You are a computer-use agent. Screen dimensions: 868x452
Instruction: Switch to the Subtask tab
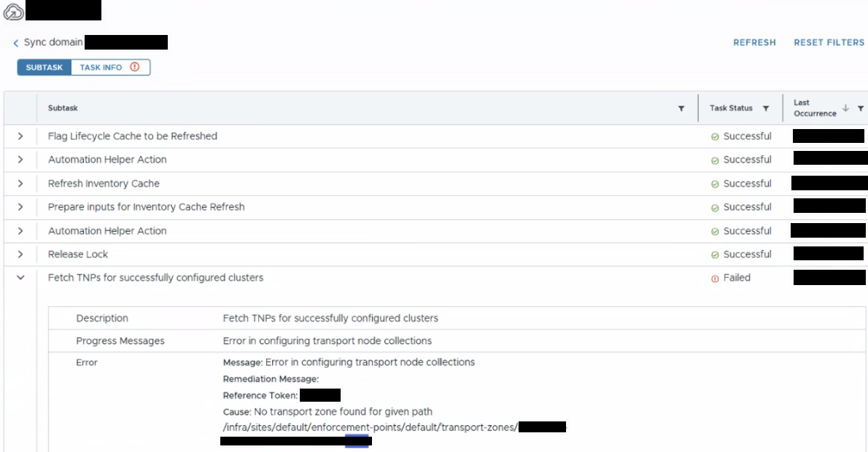[44, 68]
